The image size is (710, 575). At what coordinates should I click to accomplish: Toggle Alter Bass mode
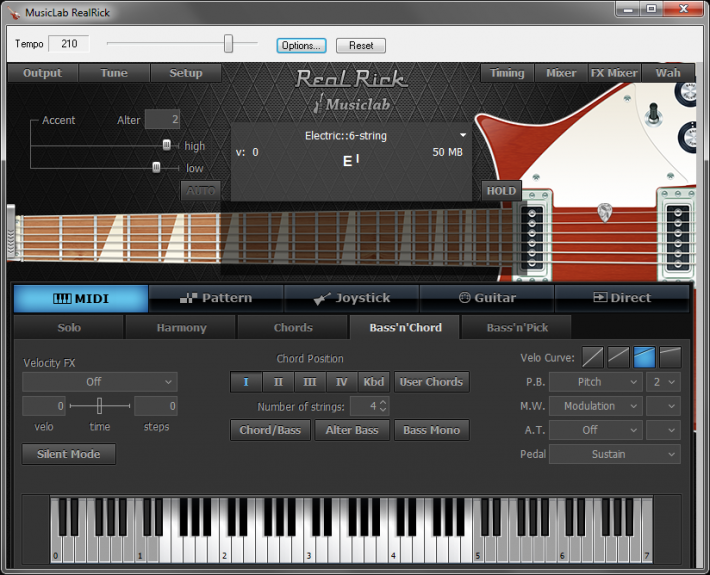tap(352, 430)
